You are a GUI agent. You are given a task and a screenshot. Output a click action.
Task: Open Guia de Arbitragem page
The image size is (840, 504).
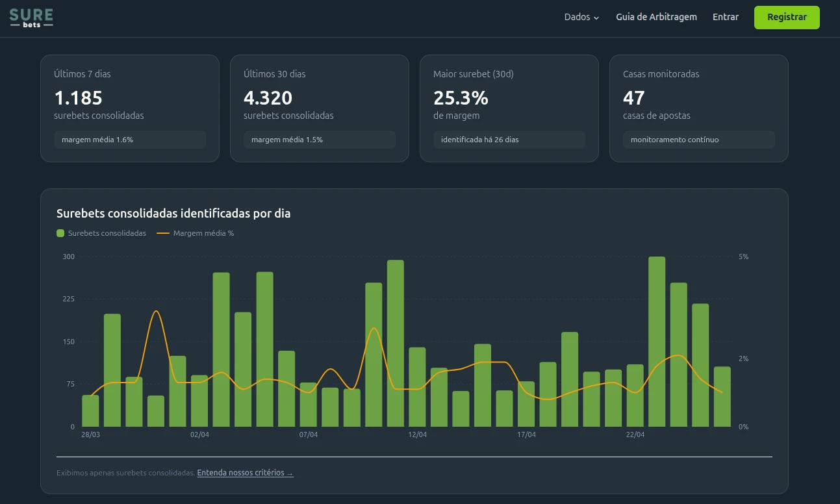[x=656, y=18]
